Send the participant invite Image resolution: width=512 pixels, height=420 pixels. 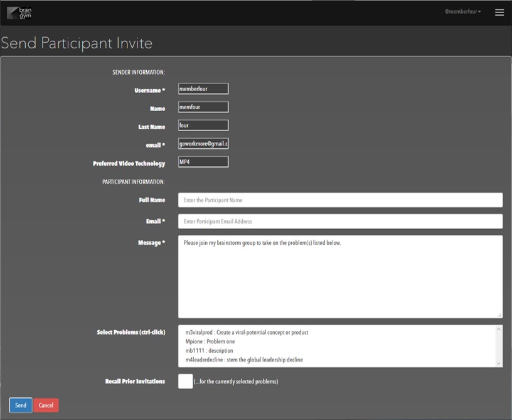[x=21, y=406]
